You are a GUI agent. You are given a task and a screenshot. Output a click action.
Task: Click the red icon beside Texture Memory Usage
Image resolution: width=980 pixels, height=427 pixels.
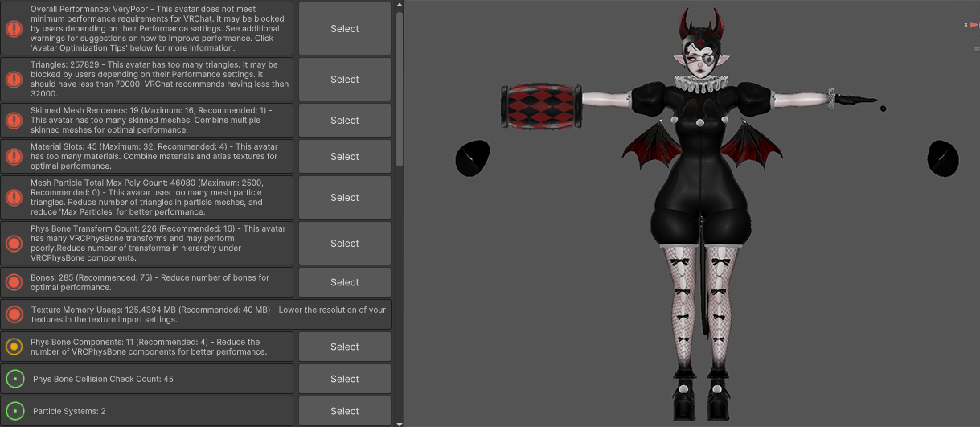[x=14, y=314]
